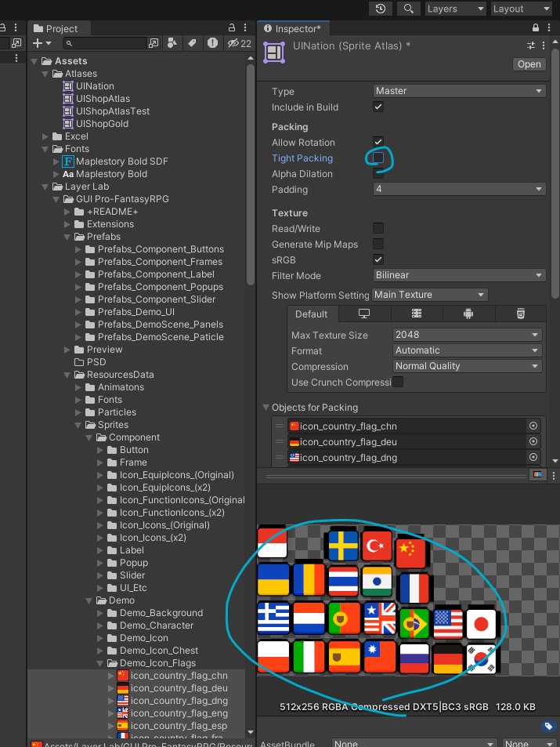560x747 pixels.
Task: Click the Inspector vertical scrollbar
Action: point(555,172)
